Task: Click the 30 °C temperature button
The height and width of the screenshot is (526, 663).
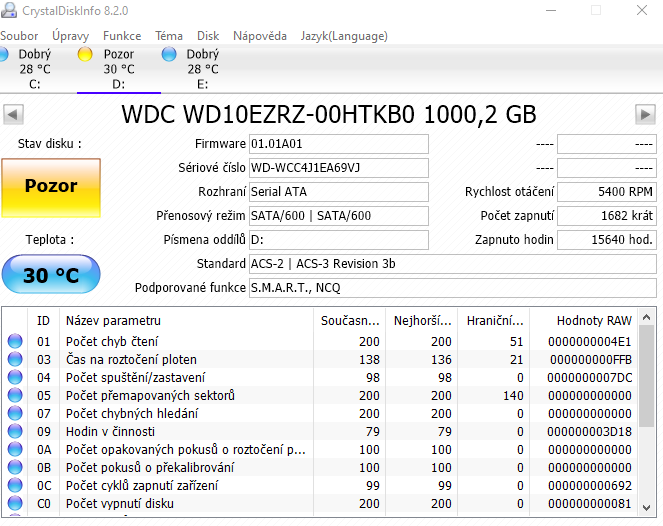Action: pos(51,274)
